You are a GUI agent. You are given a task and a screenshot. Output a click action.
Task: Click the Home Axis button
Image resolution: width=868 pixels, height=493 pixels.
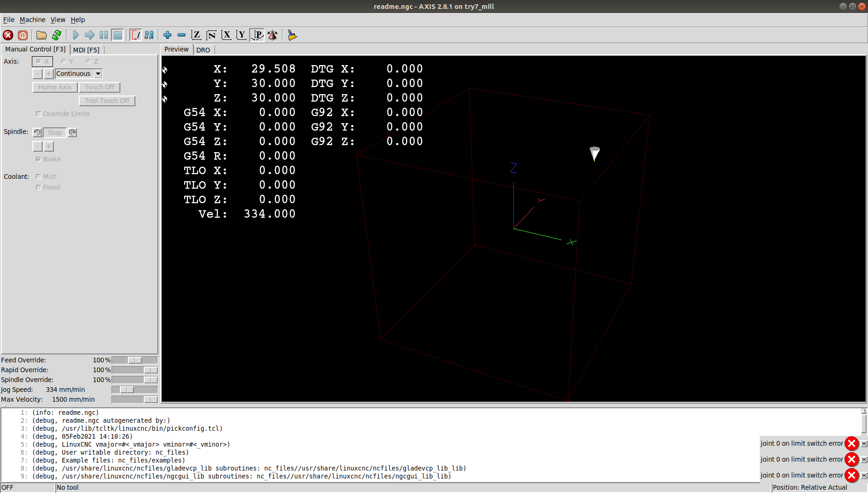(55, 87)
